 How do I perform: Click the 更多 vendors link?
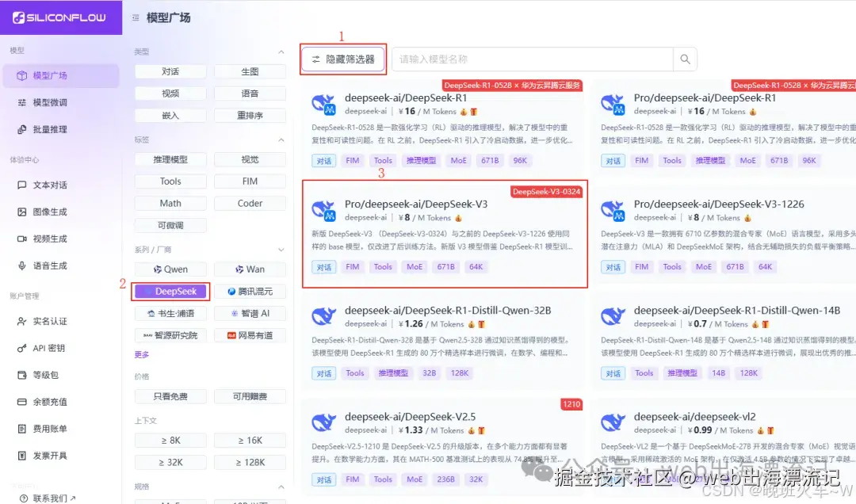[142, 354]
